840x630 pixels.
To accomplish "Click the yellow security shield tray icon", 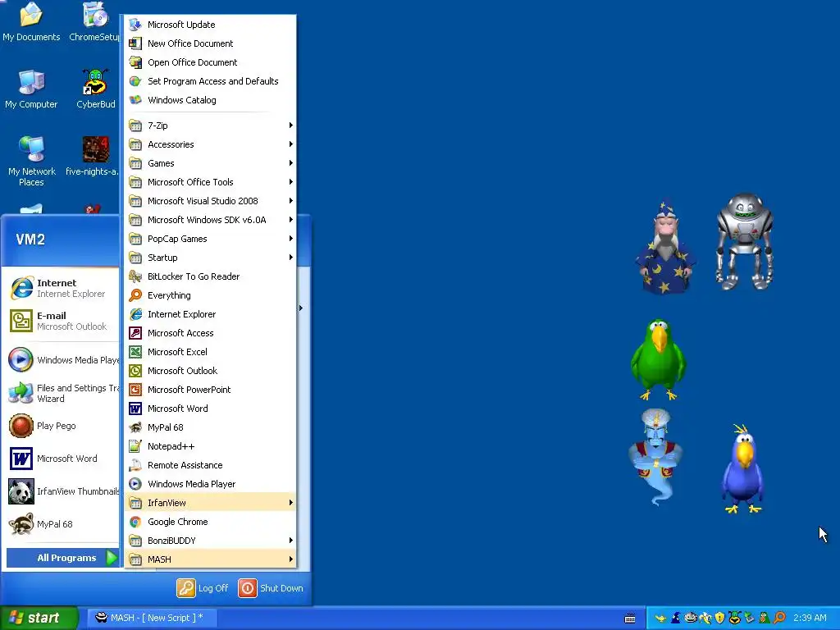I will tap(719, 618).
